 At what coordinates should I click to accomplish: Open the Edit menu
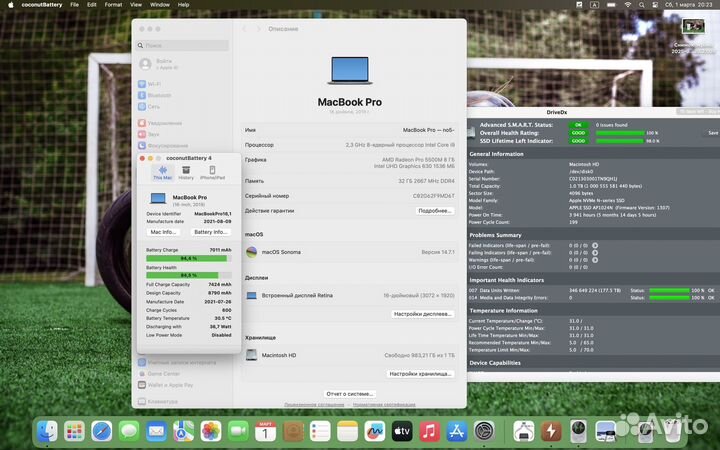(92, 5)
